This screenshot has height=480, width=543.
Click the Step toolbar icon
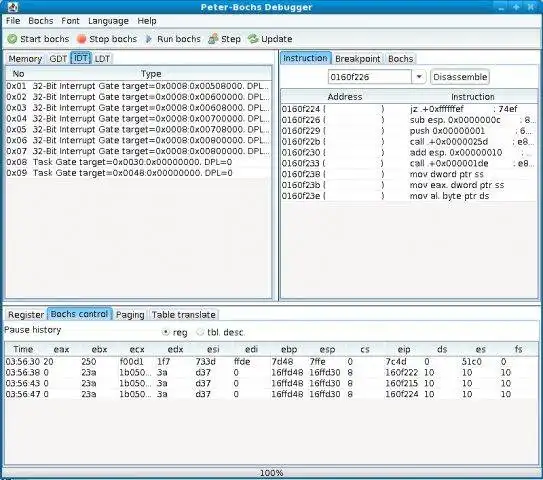[x=213, y=39]
